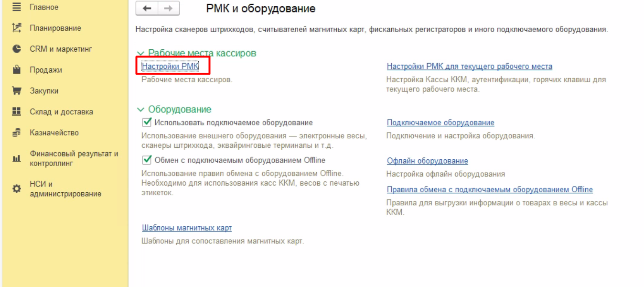Open the Подключаемое оборудование link

point(440,123)
